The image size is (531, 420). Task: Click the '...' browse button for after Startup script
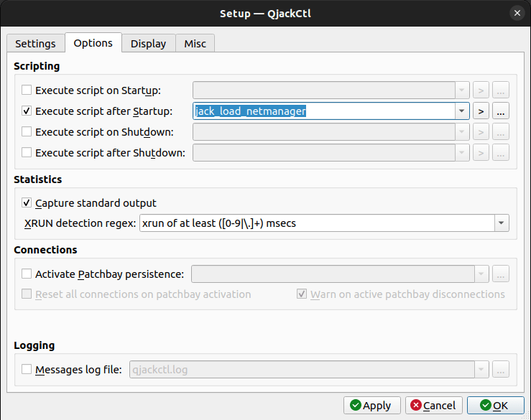point(501,111)
